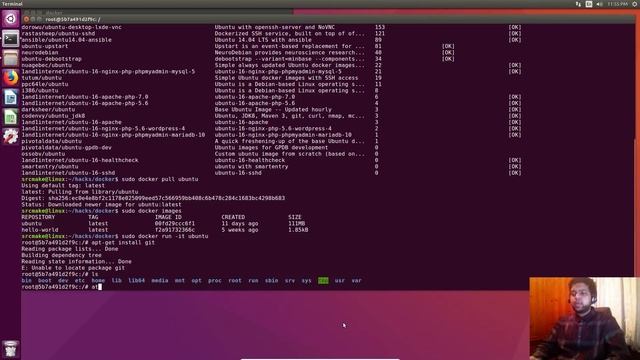Click the lib64 directory in ls output
This screenshot has width=640, height=360.
pos(136,280)
